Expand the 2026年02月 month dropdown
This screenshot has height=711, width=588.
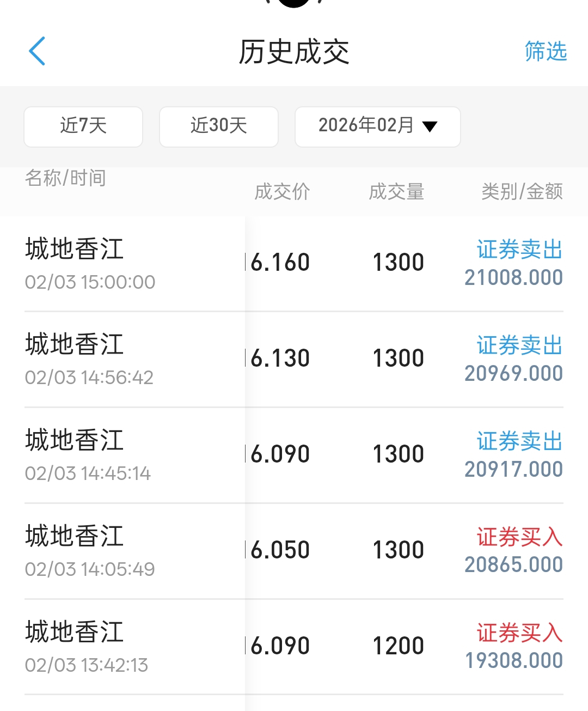(x=366, y=126)
